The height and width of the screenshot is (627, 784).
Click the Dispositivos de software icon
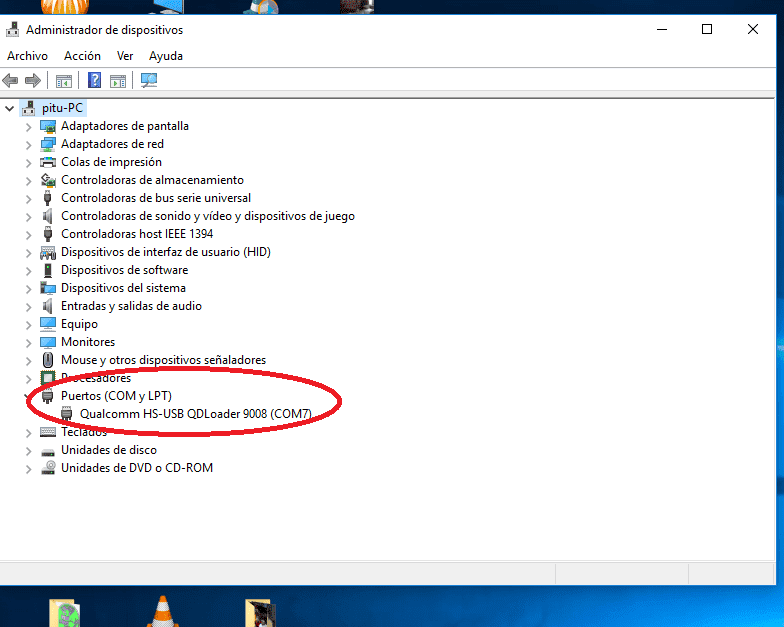48,270
